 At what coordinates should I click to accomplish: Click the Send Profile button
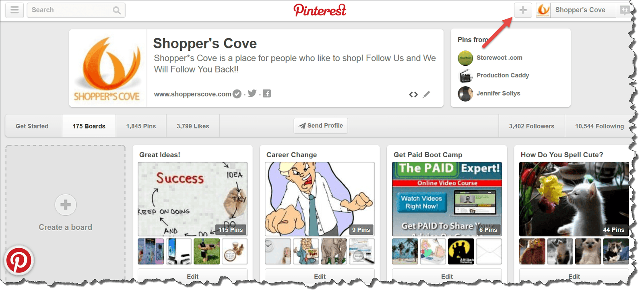coord(321,126)
